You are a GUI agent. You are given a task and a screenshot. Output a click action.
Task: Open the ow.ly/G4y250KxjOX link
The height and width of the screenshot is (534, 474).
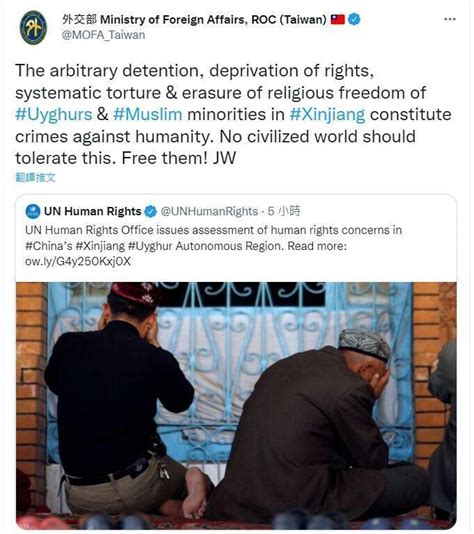(78, 261)
